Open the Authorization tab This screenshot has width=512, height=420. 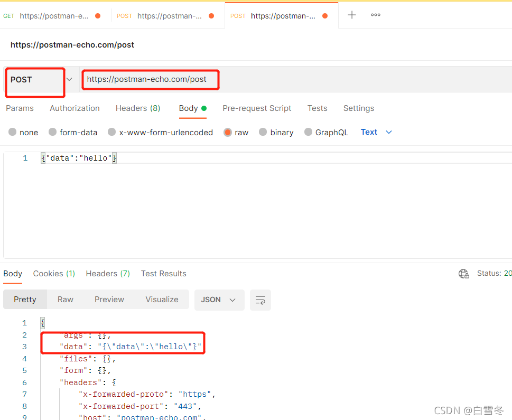[x=75, y=108]
